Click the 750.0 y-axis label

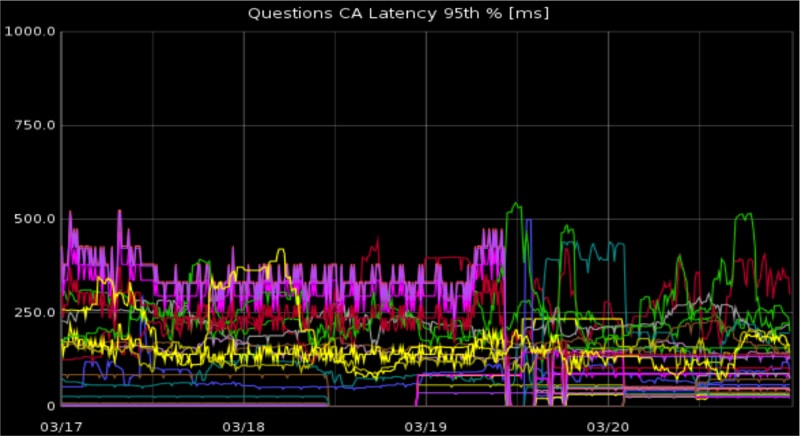pyautogui.click(x=32, y=126)
